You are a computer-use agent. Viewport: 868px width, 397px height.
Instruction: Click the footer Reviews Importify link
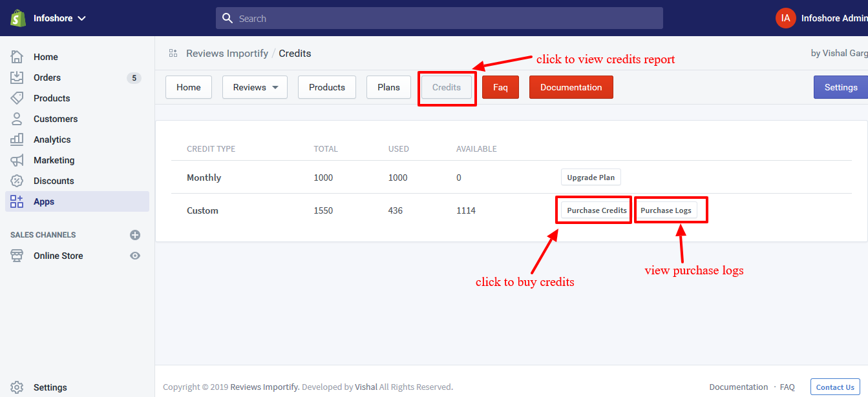[x=264, y=387]
